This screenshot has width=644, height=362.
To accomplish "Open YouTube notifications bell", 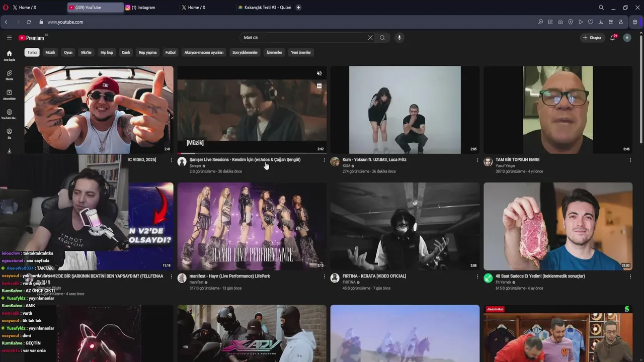I will 613,38.
